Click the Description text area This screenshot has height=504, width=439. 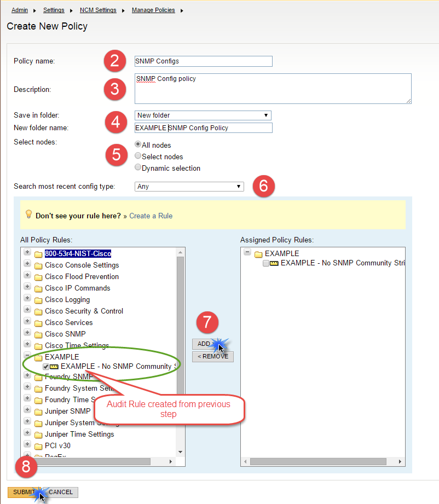(273, 89)
